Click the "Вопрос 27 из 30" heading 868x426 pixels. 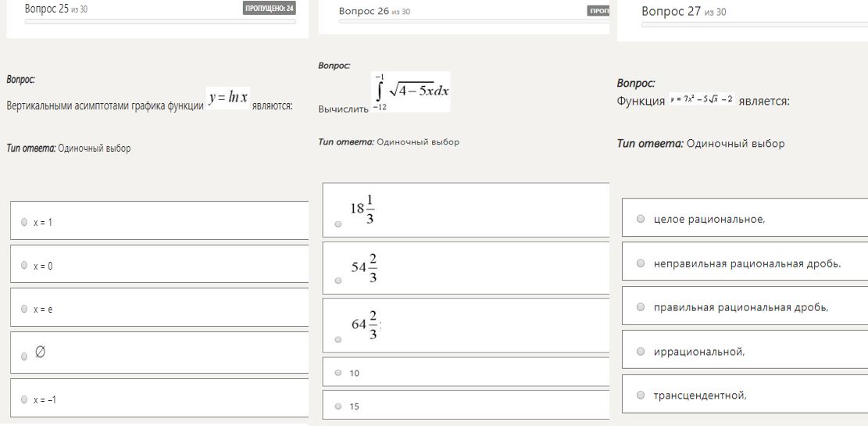(x=684, y=12)
